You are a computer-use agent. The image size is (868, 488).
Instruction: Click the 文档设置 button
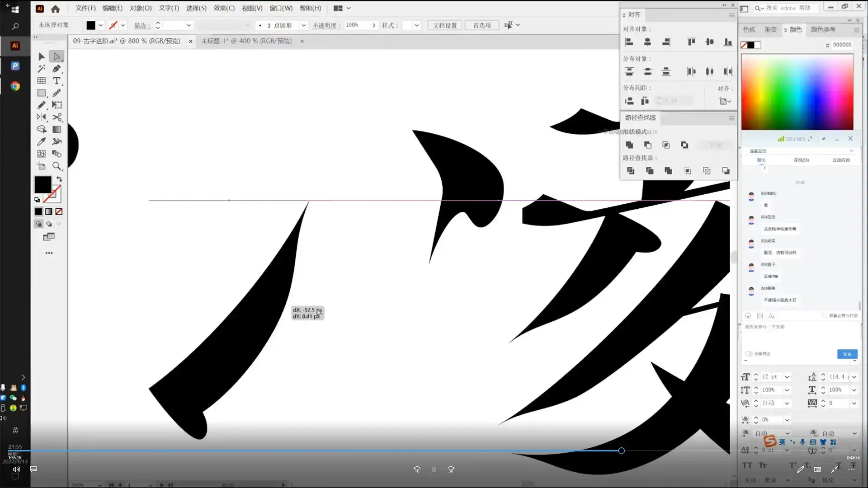(x=445, y=25)
